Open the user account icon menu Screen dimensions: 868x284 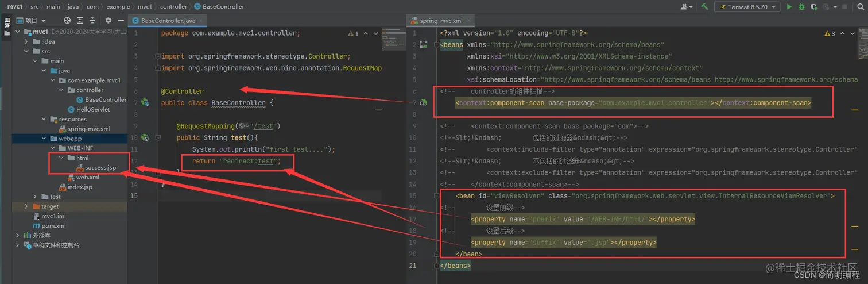(687, 7)
